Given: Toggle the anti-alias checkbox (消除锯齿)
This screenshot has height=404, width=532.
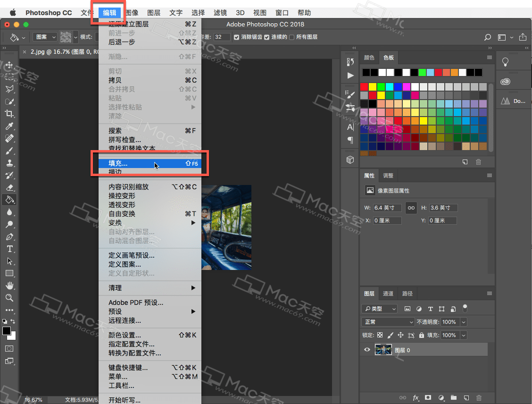Looking at the screenshot, I should [236, 37].
